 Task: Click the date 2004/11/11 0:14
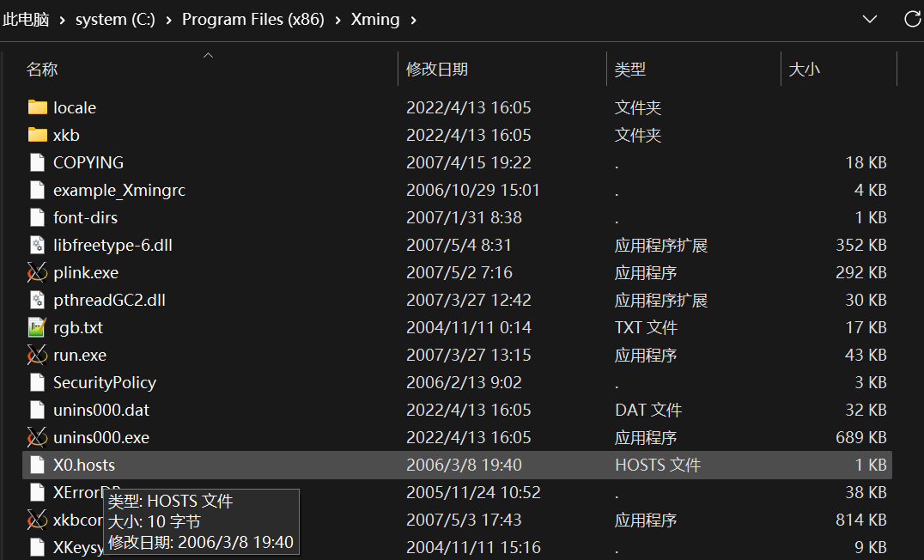coord(469,328)
